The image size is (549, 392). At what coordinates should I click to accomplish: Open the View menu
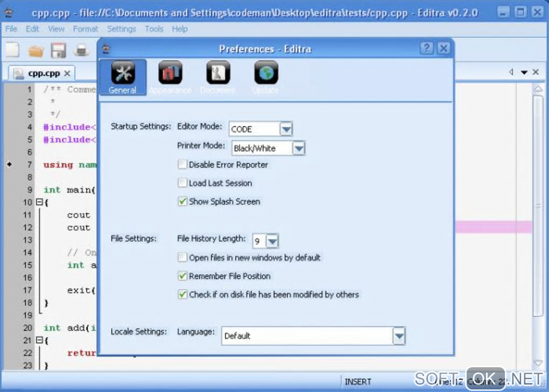tap(57, 28)
